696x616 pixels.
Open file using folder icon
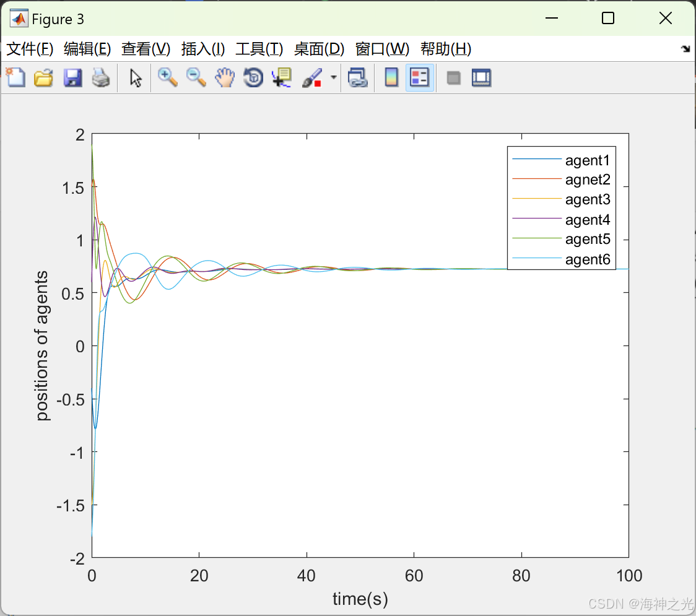pyautogui.click(x=43, y=77)
